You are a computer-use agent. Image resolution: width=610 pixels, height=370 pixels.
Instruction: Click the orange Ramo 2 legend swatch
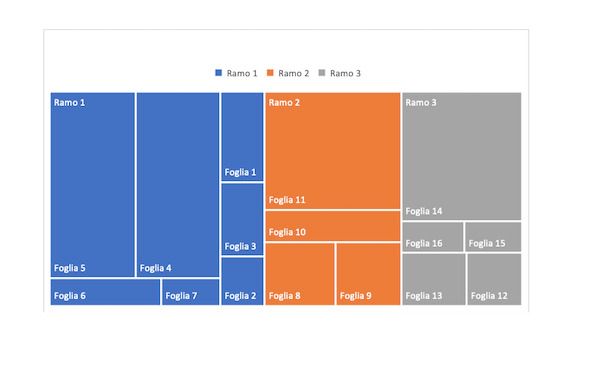[270, 73]
